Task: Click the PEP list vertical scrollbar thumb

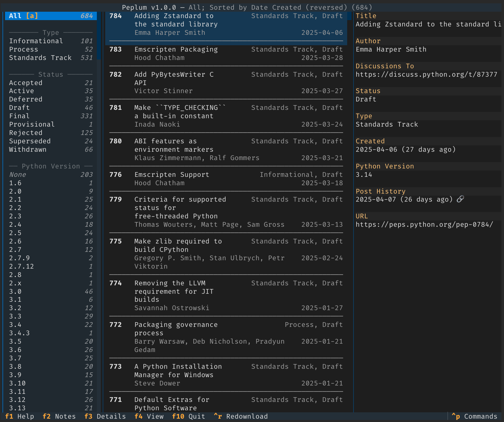Action: (x=350, y=16)
